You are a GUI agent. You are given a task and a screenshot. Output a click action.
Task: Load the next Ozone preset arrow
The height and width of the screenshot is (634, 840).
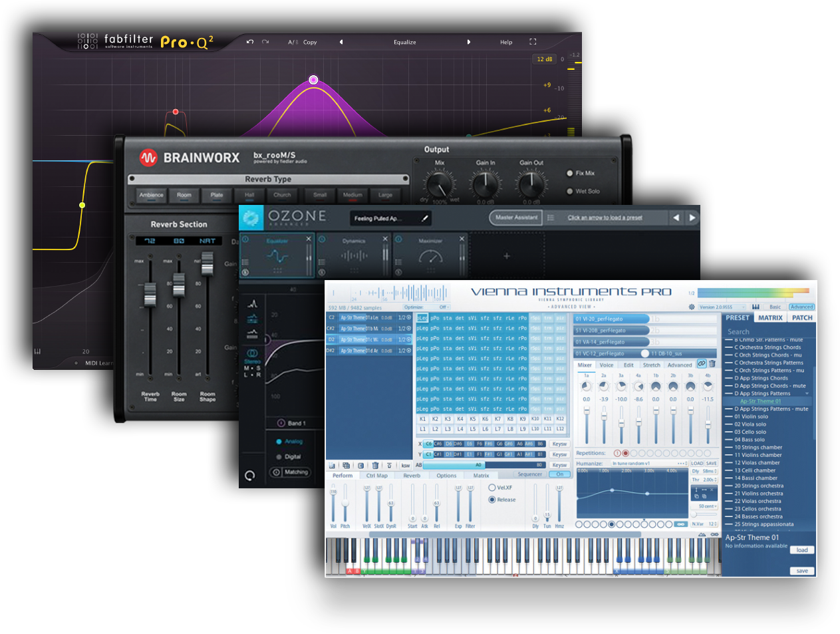[x=692, y=218]
